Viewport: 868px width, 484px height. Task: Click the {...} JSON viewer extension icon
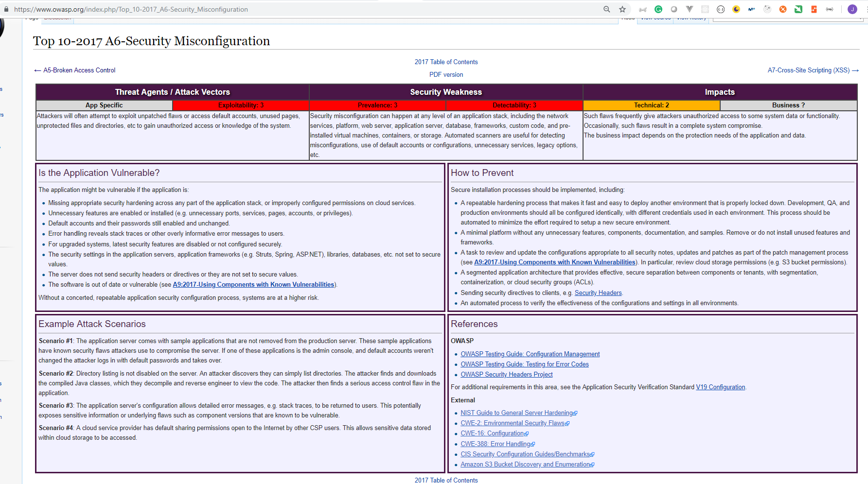[721, 9]
